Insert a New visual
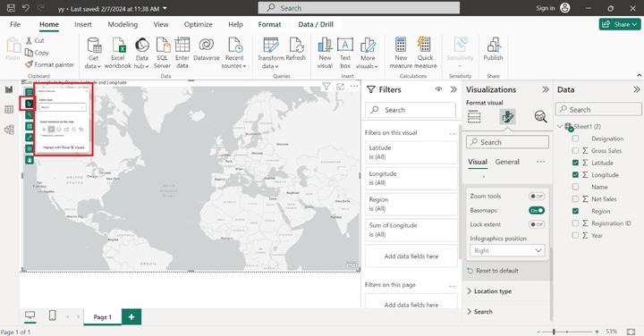Viewport: 644px width, 336px height. (325, 54)
